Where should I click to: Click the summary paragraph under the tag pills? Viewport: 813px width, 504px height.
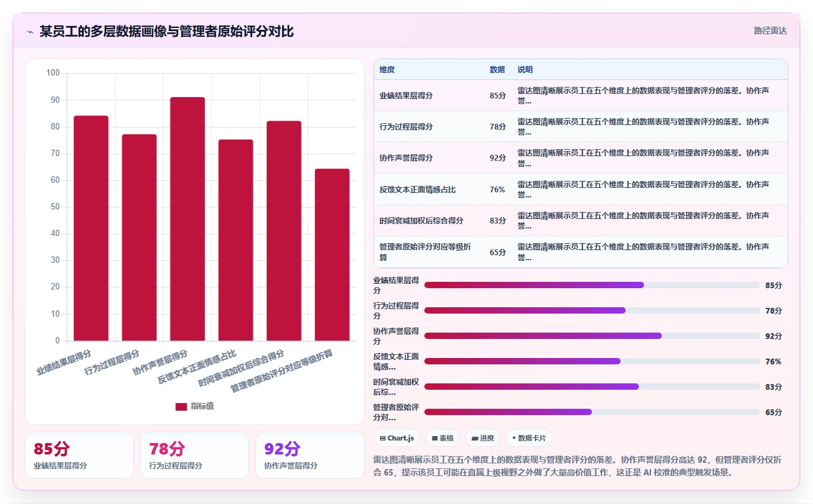[579, 466]
